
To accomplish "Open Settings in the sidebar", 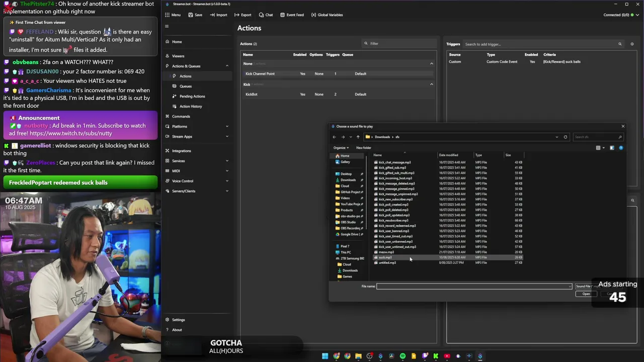I will (x=197, y=320).
